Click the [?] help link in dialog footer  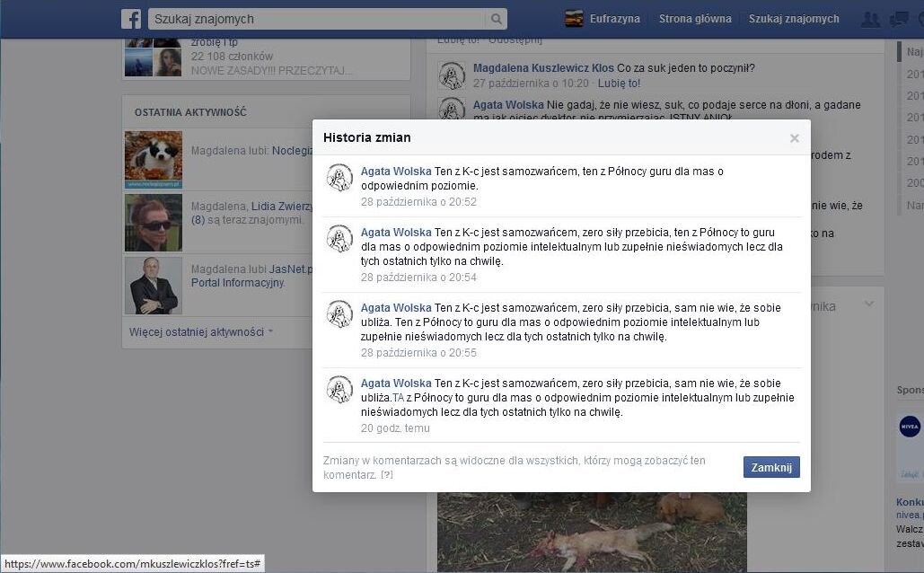[x=387, y=474]
